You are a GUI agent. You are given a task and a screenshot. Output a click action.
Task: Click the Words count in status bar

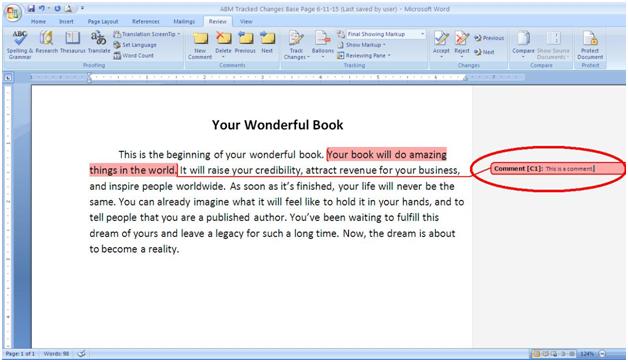[56, 354]
